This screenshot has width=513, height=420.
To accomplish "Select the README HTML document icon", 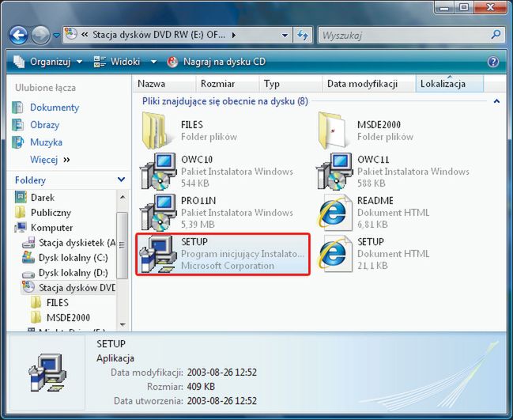I will coord(334,213).
